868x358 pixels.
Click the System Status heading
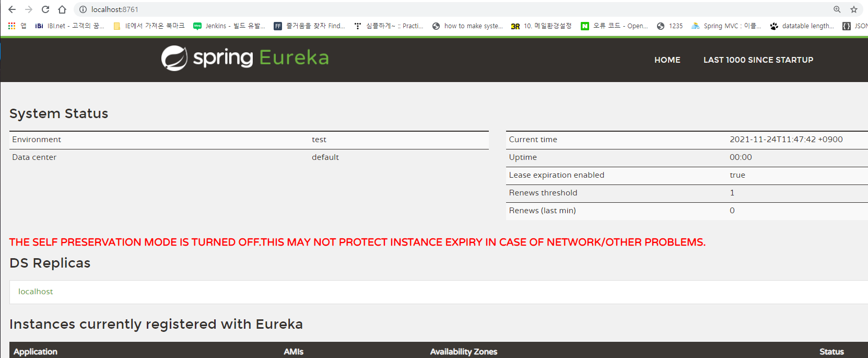[x=59, y=113]
